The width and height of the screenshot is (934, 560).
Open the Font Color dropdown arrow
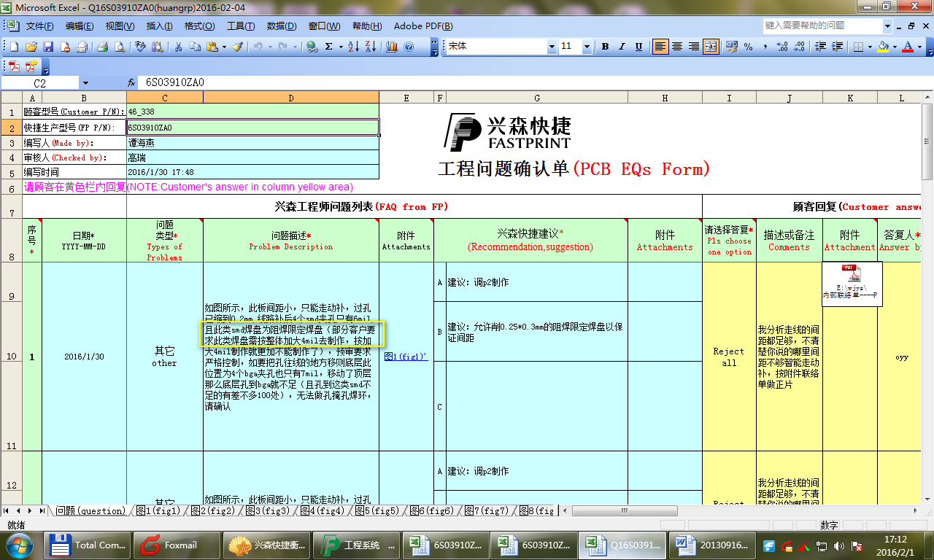[x=919, y=47]
